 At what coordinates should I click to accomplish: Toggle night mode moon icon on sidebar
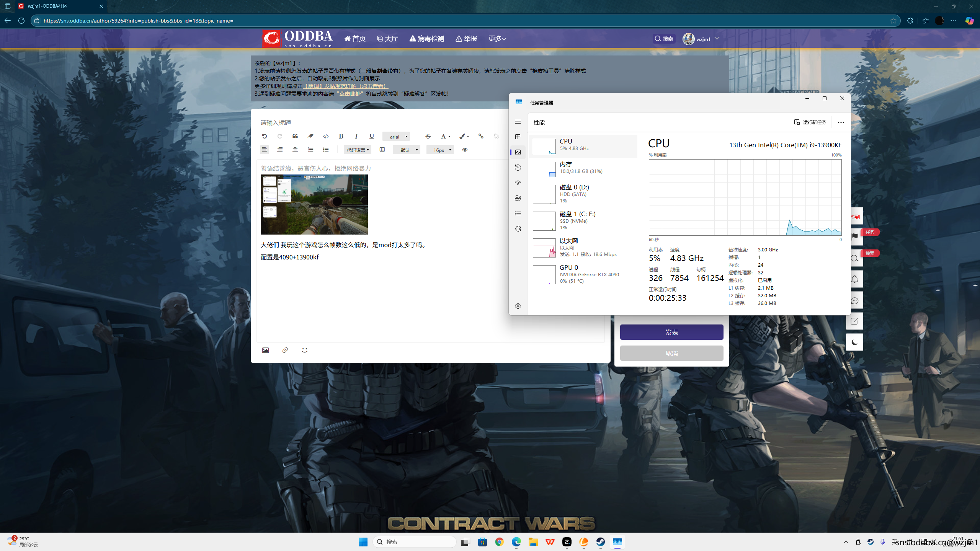(x=854, y=342)
